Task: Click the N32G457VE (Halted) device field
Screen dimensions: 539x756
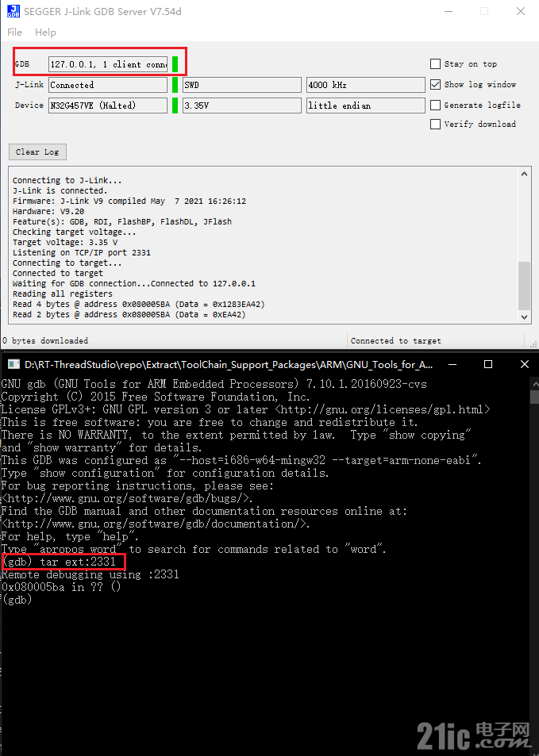Action: coord(108,105)
